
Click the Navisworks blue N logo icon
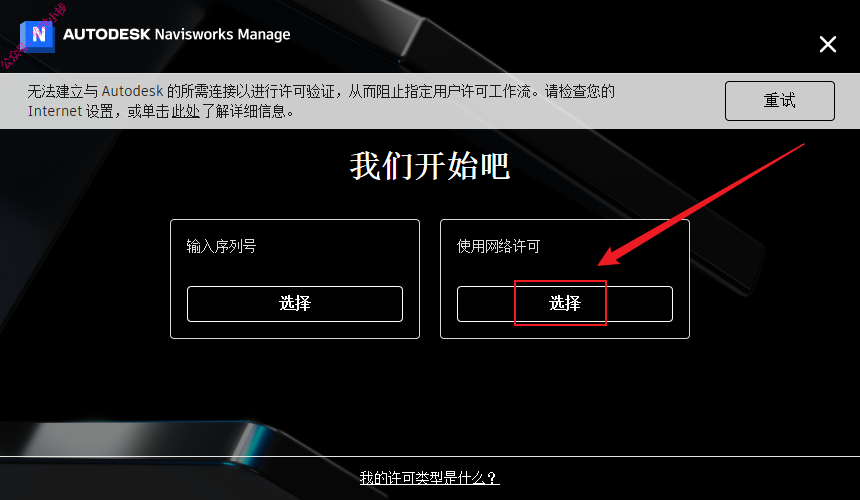click(37, 36)
